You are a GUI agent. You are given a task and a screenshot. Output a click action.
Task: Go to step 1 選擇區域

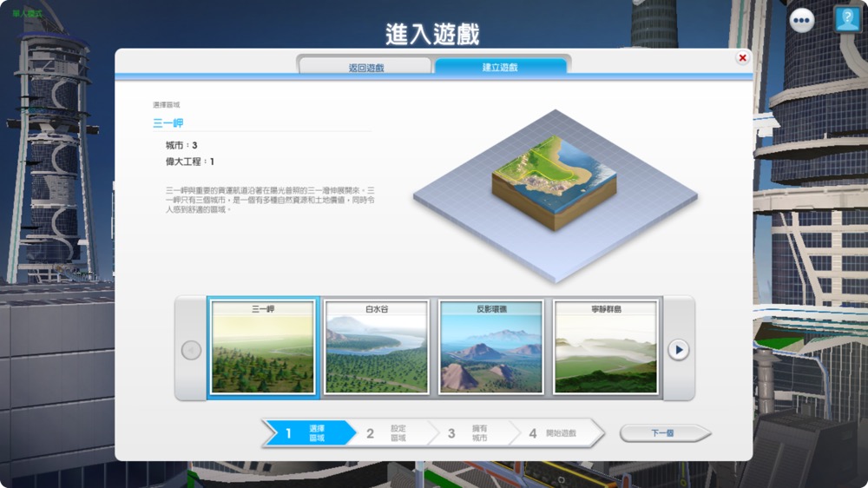[309, 433]
